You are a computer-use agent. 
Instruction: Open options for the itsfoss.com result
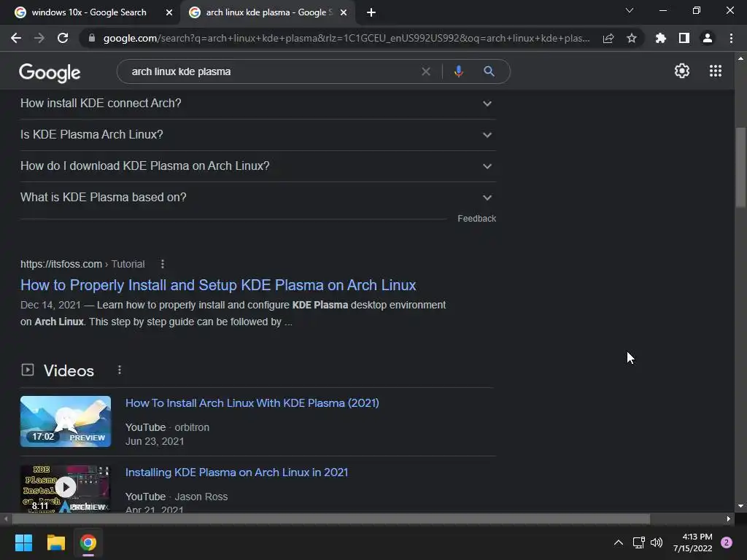[163, 264]
